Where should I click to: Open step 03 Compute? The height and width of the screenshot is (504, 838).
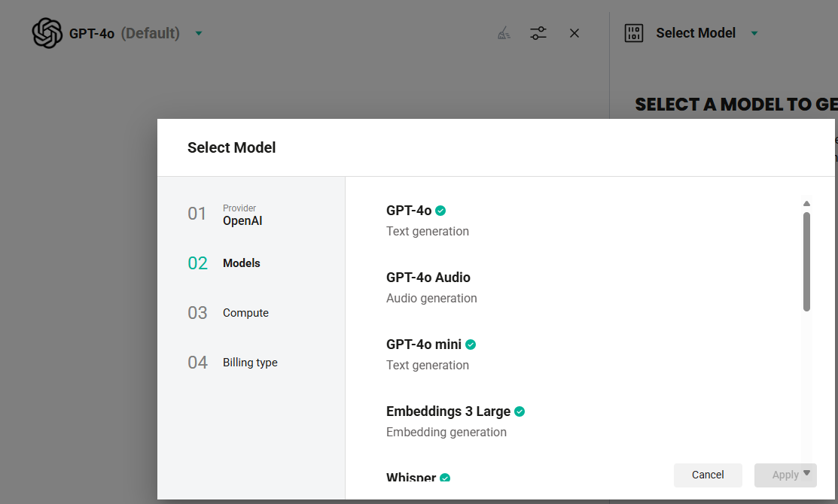point(228,313)
